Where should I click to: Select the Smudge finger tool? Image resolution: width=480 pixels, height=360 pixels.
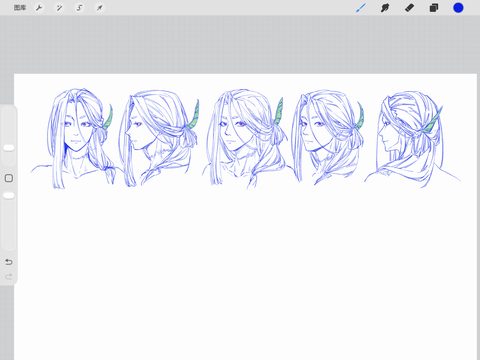385,8
